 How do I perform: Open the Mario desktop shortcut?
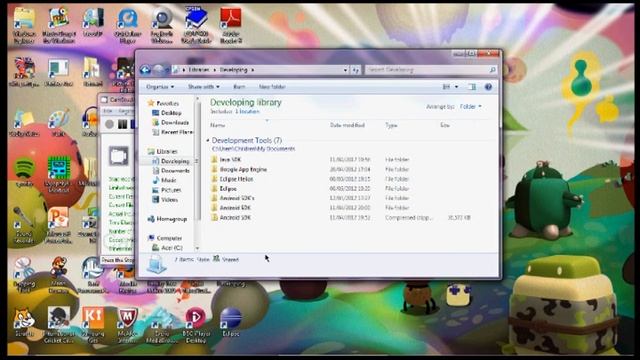(59, 274)
